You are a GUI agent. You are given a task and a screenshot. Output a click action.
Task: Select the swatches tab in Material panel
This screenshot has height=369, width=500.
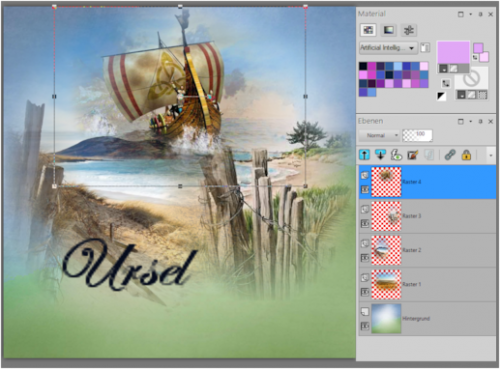(x=368, y=30)
